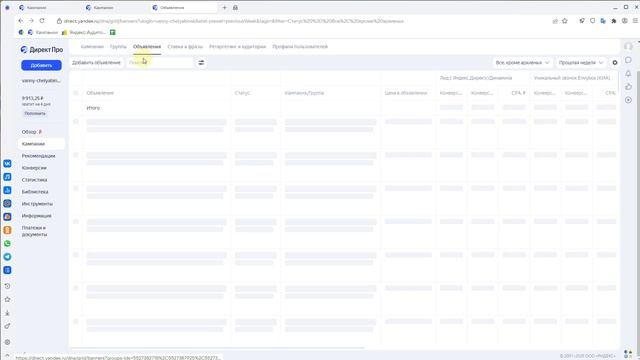Click the thumbs-up feedback icon
This screenshot has height=360, width=640.
tap(628, 87)
